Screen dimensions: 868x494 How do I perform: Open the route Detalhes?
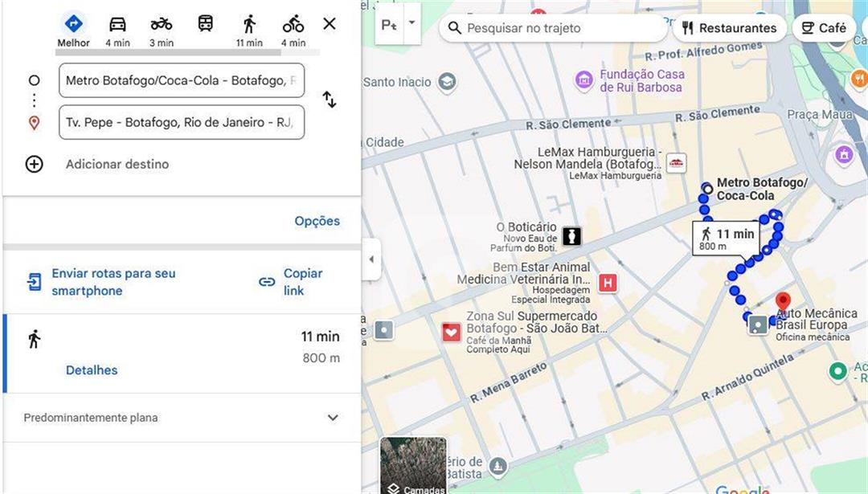point(92,370)
